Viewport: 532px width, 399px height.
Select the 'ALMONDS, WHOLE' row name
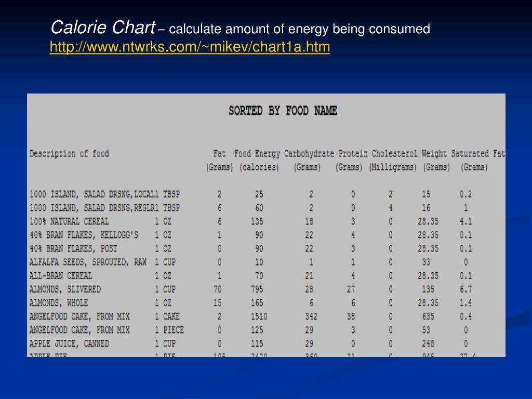click(x=59, y=303)
